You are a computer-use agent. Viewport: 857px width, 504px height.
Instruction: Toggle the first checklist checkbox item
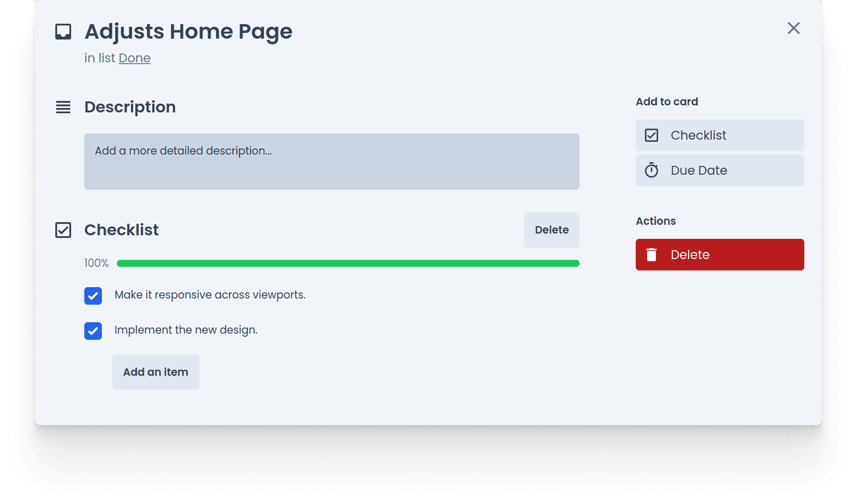[x=93, y=295]
